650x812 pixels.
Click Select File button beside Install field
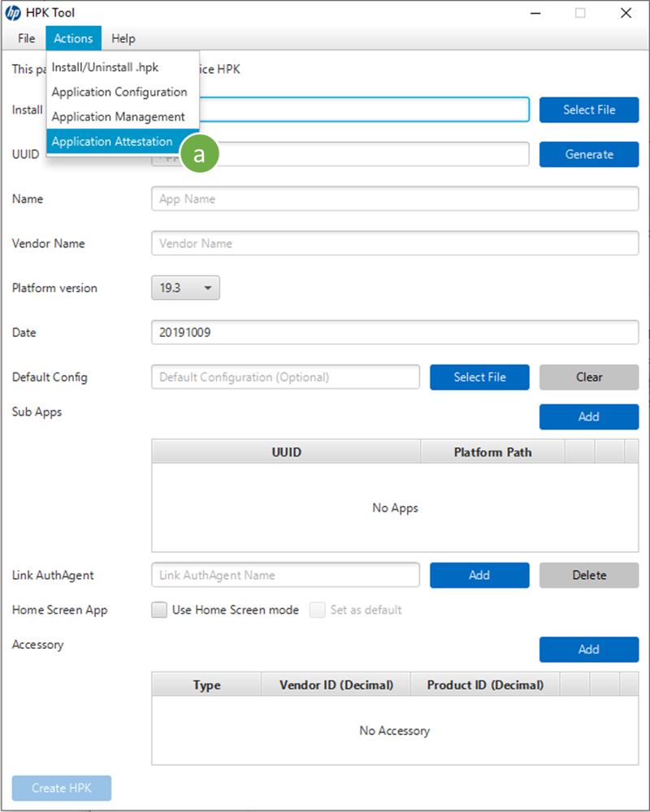click(589, 110)
